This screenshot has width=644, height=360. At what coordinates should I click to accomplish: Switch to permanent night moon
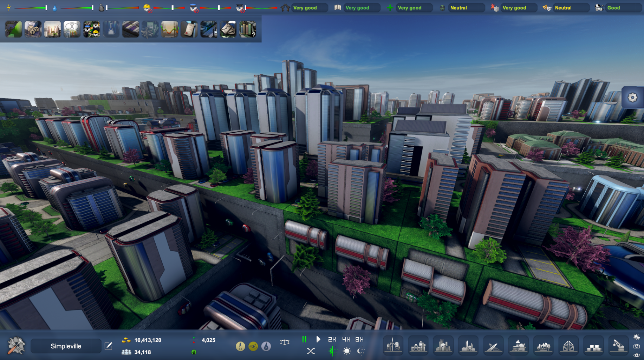click(x=360, y=351)
